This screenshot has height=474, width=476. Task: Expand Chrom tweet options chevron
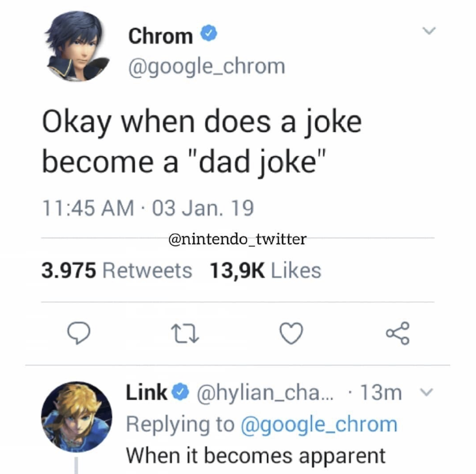point(429,31)
